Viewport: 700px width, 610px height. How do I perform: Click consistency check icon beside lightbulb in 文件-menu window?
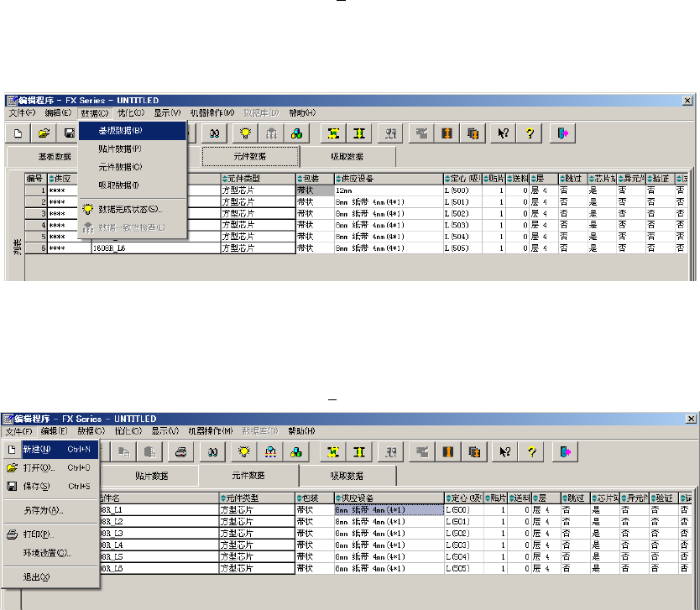(270, 452)
